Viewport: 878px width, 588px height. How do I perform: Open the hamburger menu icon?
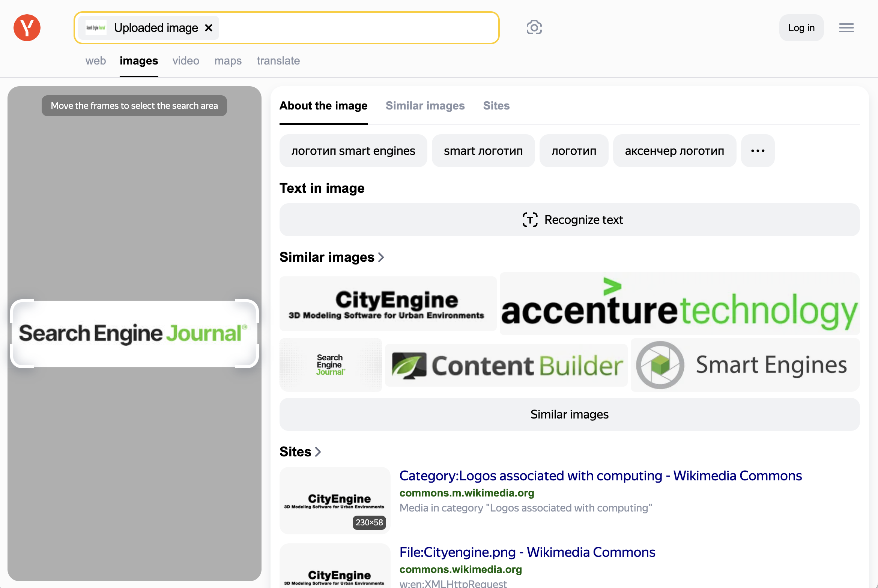(846, 28)
